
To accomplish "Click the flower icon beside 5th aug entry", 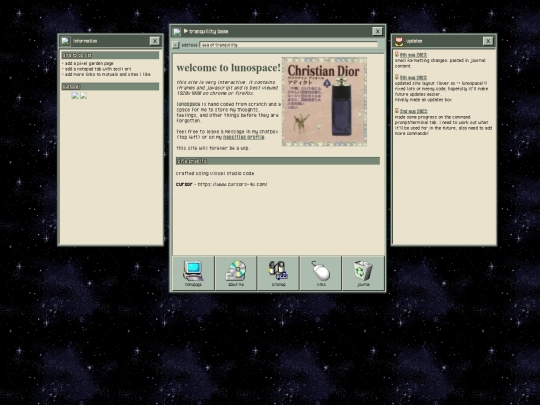I will pos(397,77).
